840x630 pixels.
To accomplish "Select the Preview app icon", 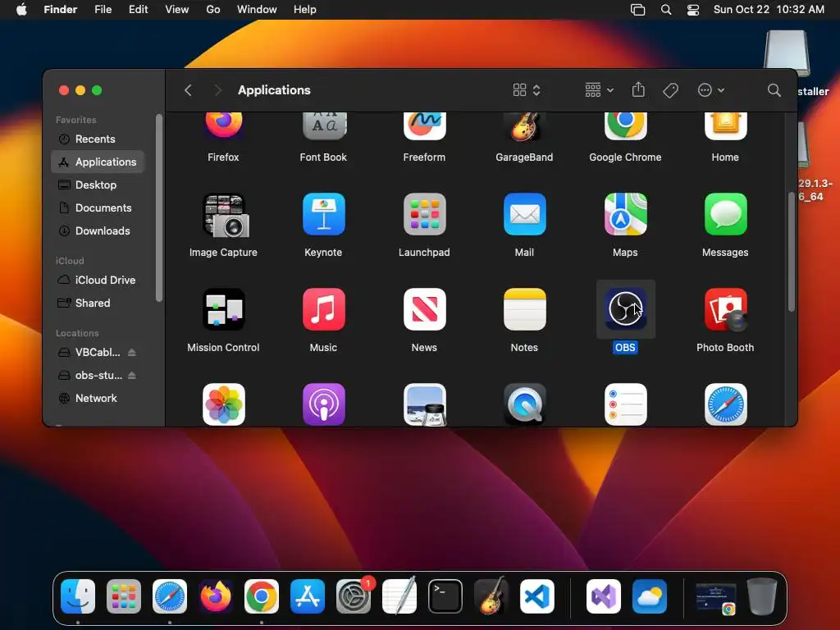I will [424, 404].
